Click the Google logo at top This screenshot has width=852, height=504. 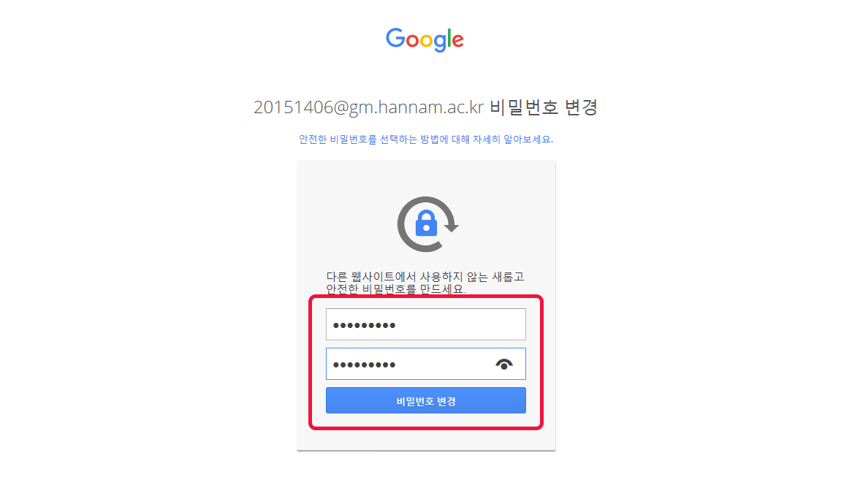(x=425, y=39)
